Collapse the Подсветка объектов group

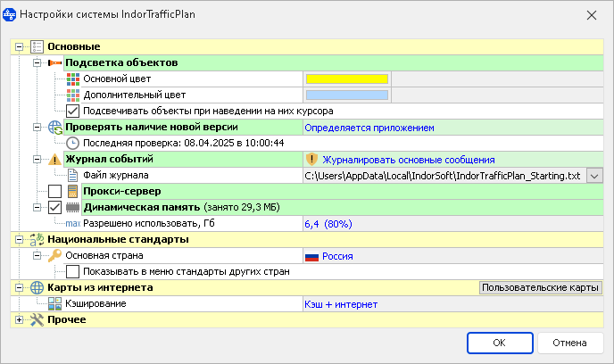click(x=37, y=63)
